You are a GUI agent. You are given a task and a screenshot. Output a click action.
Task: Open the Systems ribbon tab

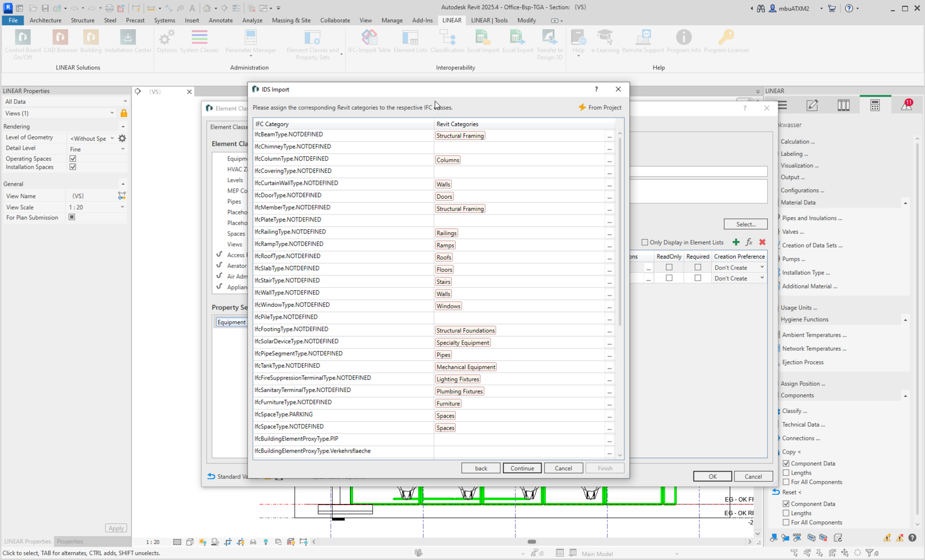point(165,20)
